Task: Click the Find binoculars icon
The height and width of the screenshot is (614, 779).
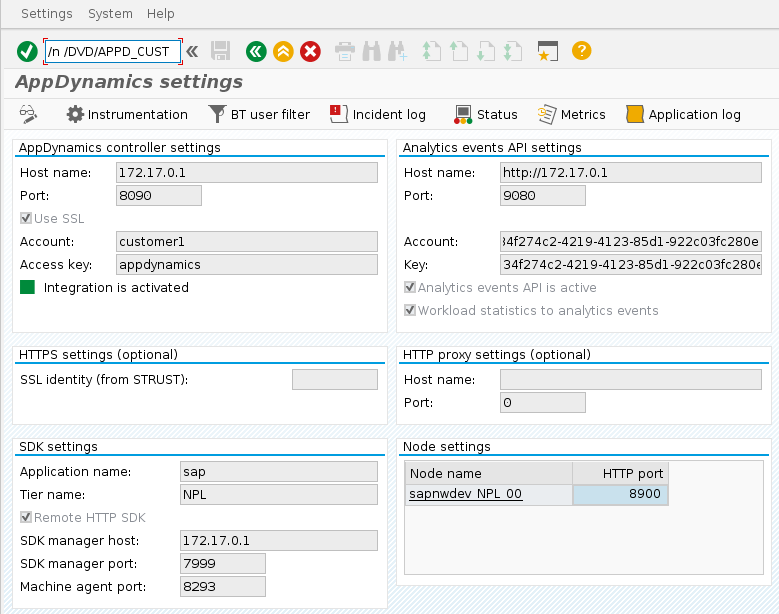Action: (372, 51)
